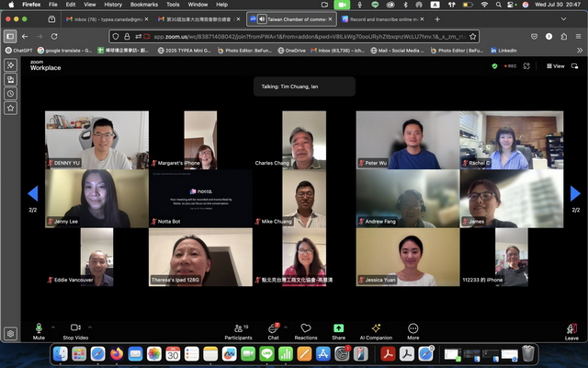Viewport: 588px width, 368px height.
Task: Expand video options arrow beside Stop Video
Action: click(96, 328)
